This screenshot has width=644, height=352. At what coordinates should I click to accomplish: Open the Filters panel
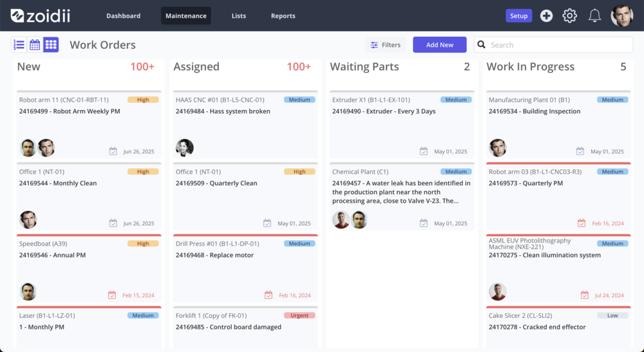[x=385, y=44]
